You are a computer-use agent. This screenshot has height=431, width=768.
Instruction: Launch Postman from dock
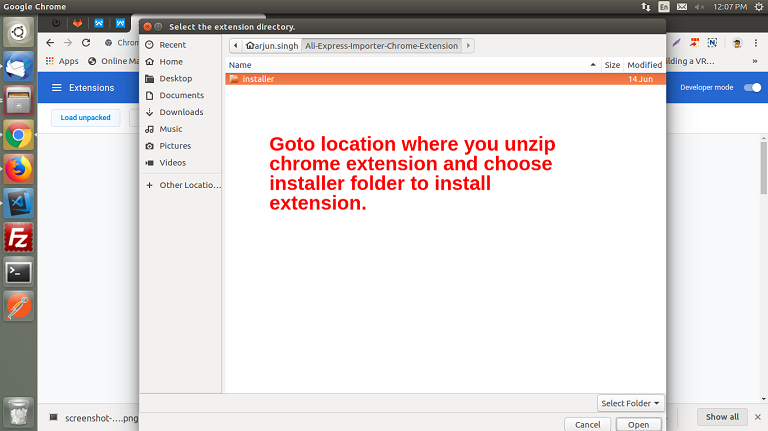click(x=19, y=307)
